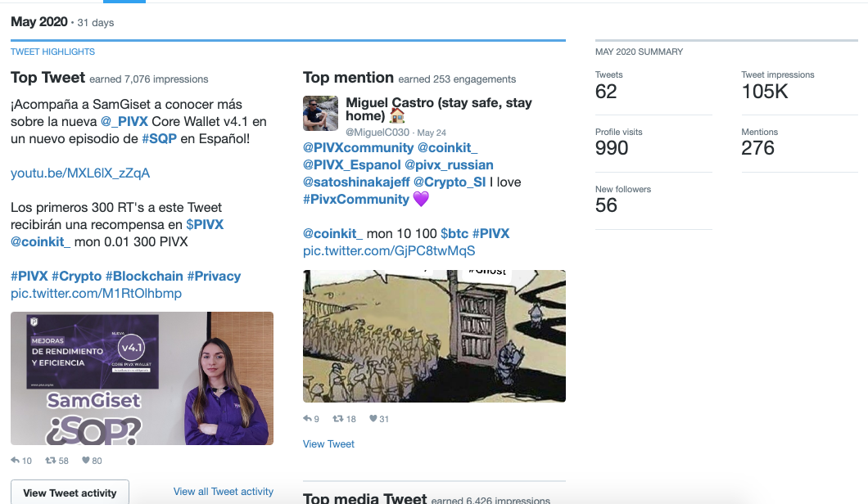Click the reply icon showing 9
The width and height of the screenshot is (868, 504).
[307, 418]
